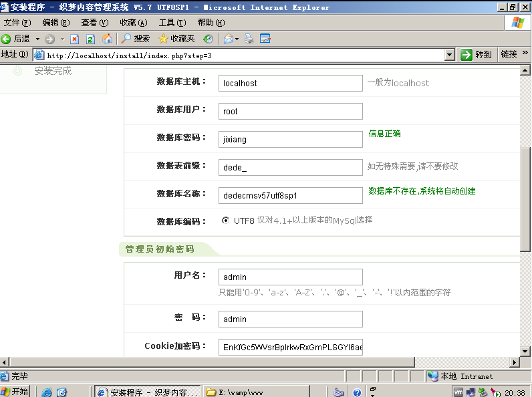Viewport: 532px width, 397px height.
Task: Open Search (搜索) in toolbar
Action: click(x=136, y=39)
